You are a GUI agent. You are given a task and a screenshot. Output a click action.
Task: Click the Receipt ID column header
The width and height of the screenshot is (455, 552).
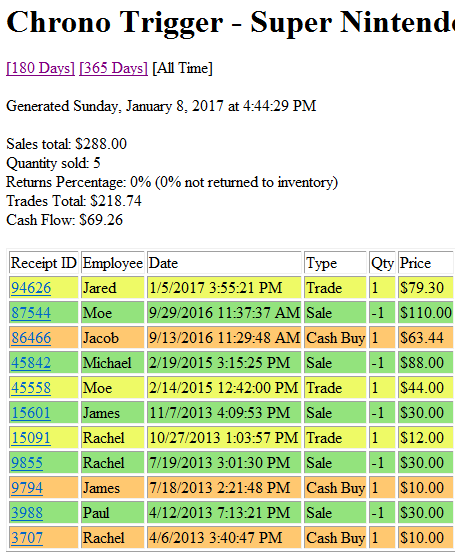pyautogui.click(x=44, y=263)
